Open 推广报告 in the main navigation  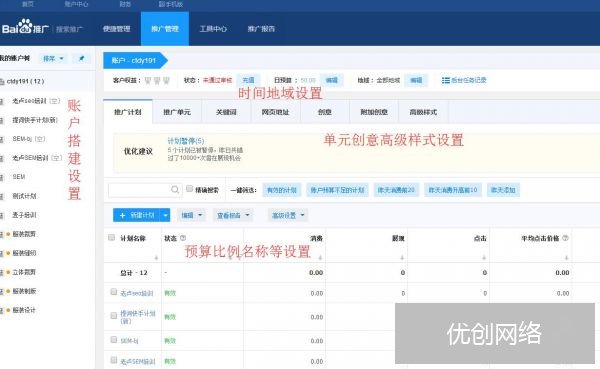point(261,29)
